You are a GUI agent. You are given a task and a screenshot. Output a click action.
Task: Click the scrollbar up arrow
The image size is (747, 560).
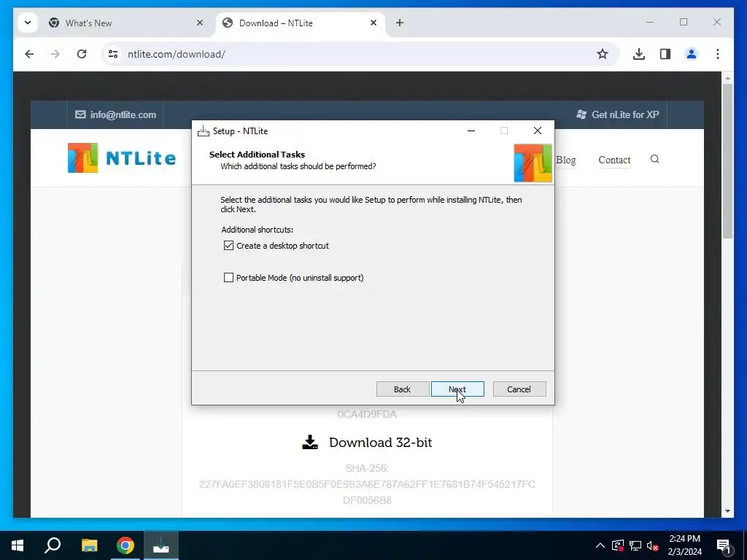(727, 77)
